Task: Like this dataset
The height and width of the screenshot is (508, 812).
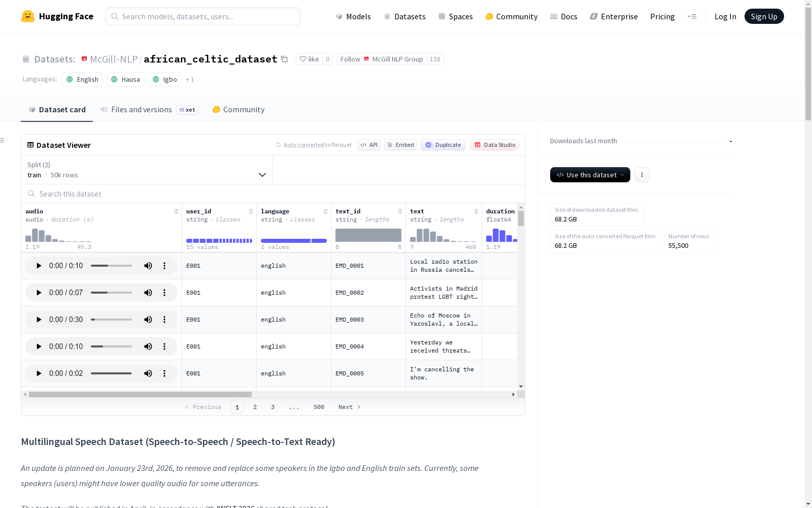Action: click(309, 59)
